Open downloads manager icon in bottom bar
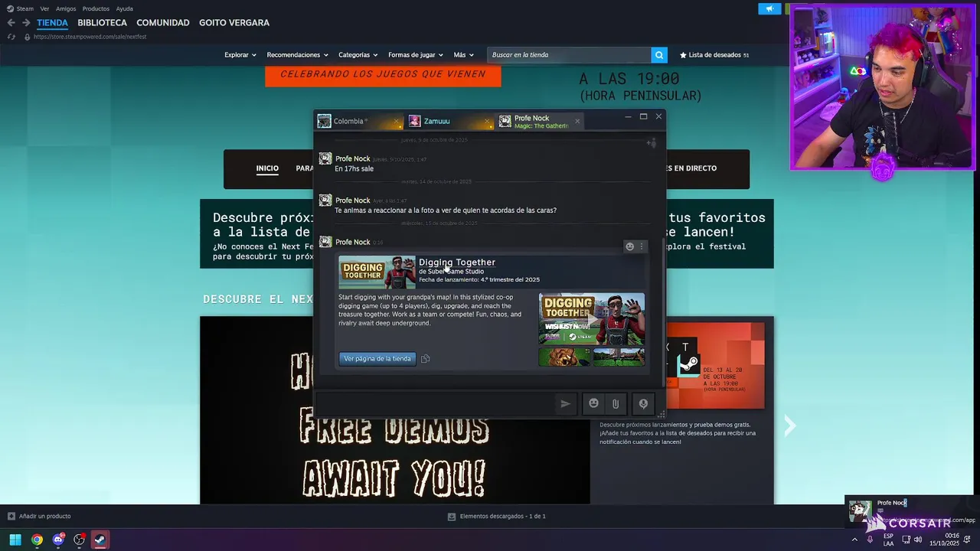This screenshot has height=551, width=980. point(452,517)
